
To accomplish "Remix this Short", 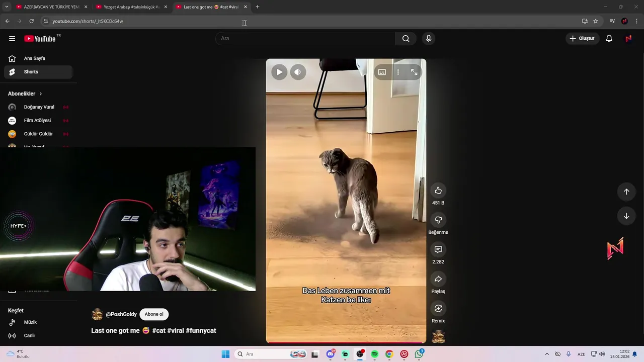I will tap(438, 308).
